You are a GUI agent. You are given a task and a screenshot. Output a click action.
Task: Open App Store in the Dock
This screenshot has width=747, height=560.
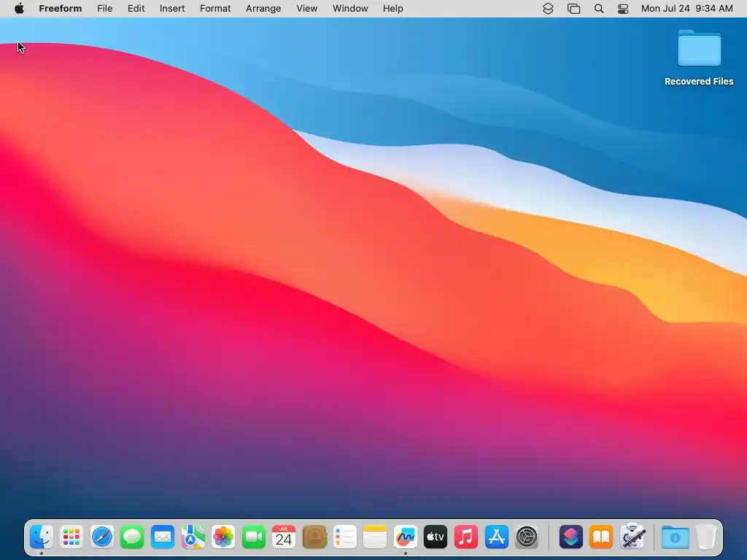tap(496, 537)
